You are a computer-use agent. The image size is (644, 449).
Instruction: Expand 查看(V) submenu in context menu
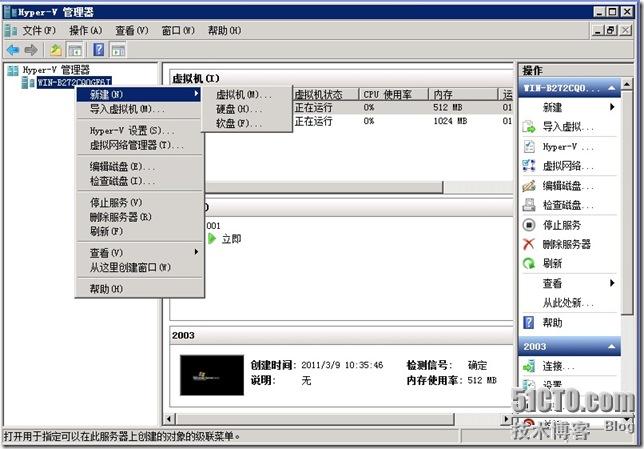click(140, 253)
